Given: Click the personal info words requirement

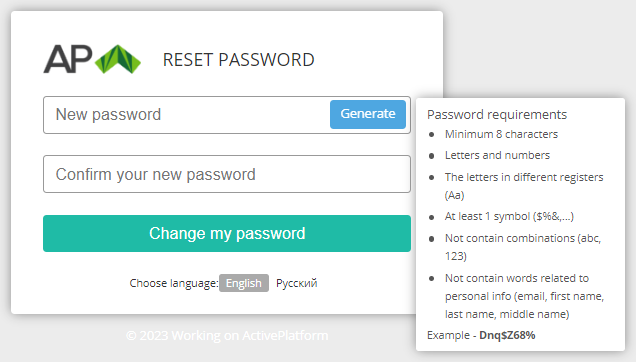Looking at the screenshot, I should click(x=524, y=296).
